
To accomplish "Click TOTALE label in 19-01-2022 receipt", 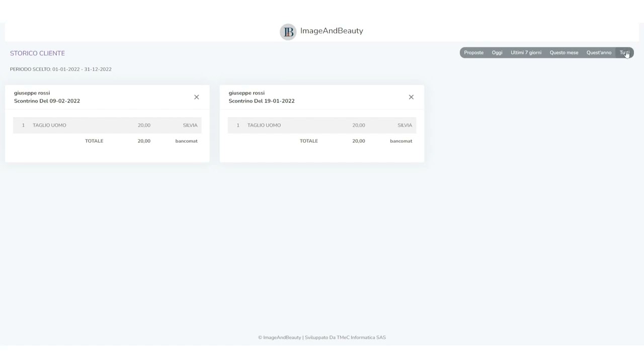I will [x=309, y=141].
